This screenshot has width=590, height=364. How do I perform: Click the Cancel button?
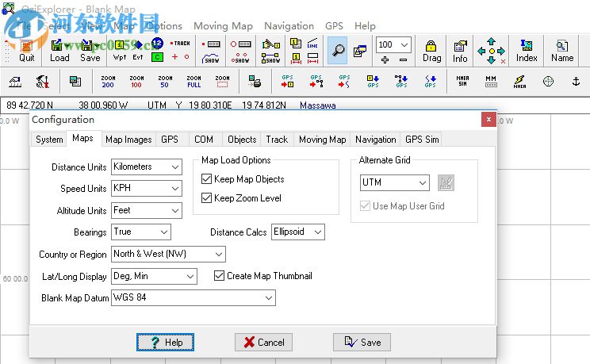pos(263,342)
